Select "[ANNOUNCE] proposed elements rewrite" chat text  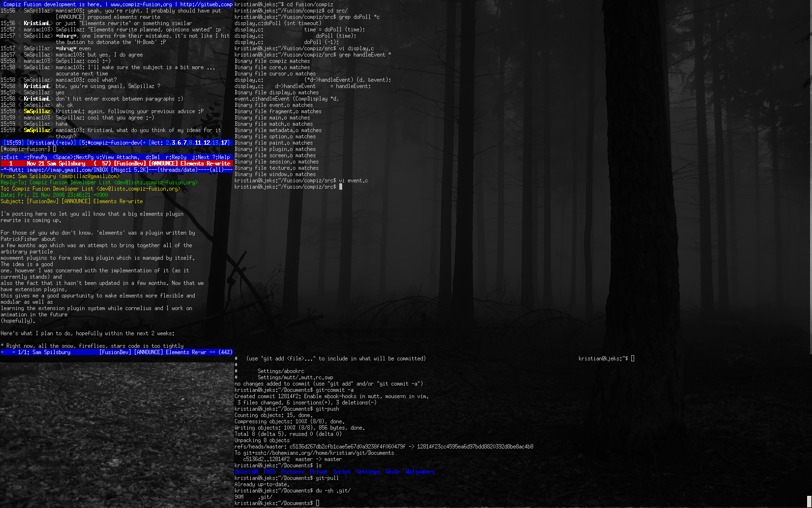(108, 17)
